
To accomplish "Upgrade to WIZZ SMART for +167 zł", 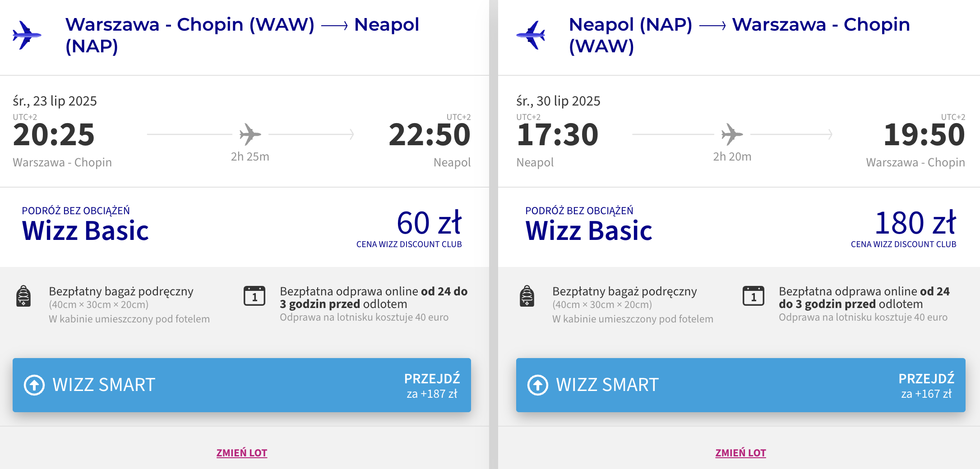I will click(741, 385).
